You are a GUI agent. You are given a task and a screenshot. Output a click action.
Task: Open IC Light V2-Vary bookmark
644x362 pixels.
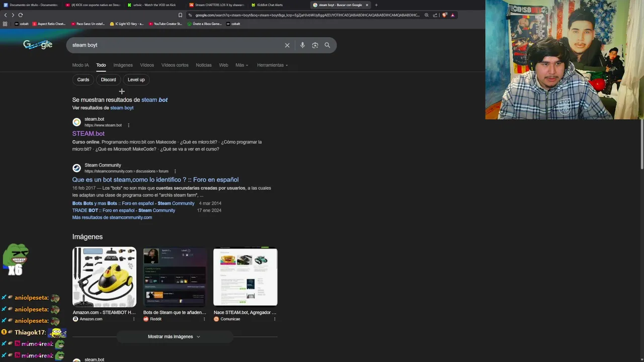coord(127,24)
